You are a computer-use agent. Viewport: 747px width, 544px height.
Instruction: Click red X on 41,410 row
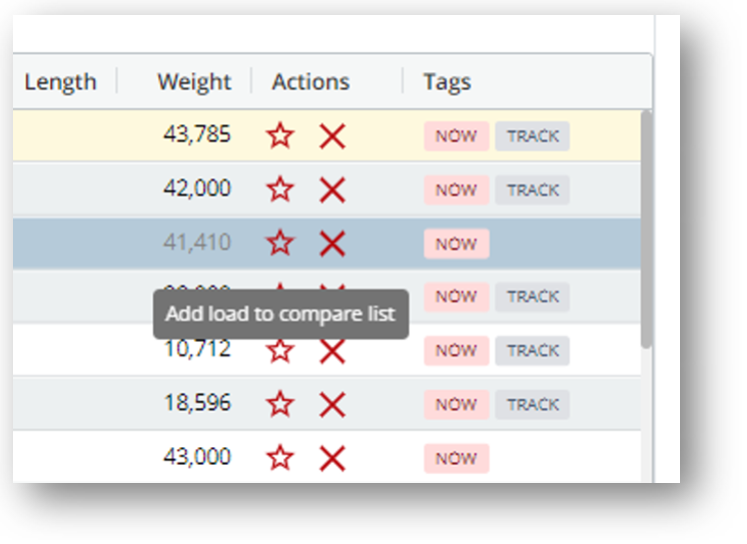coord(332,243)
